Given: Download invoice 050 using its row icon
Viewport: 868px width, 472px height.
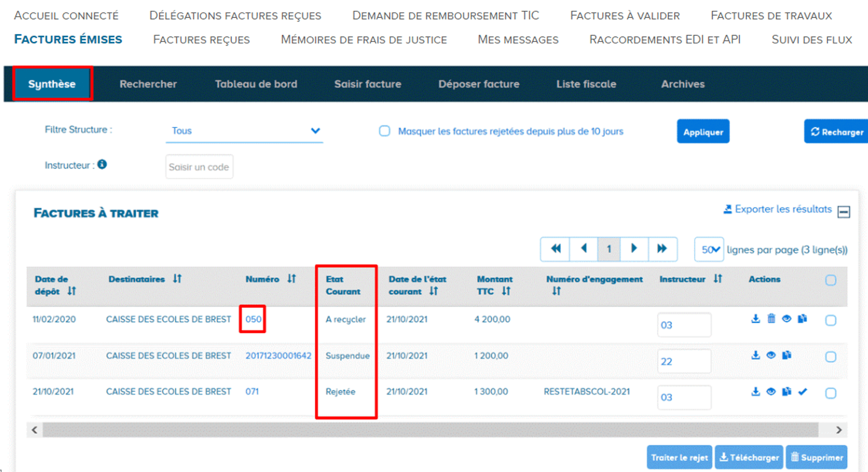Looking at the screenshot, I should [x=755, y=319].
